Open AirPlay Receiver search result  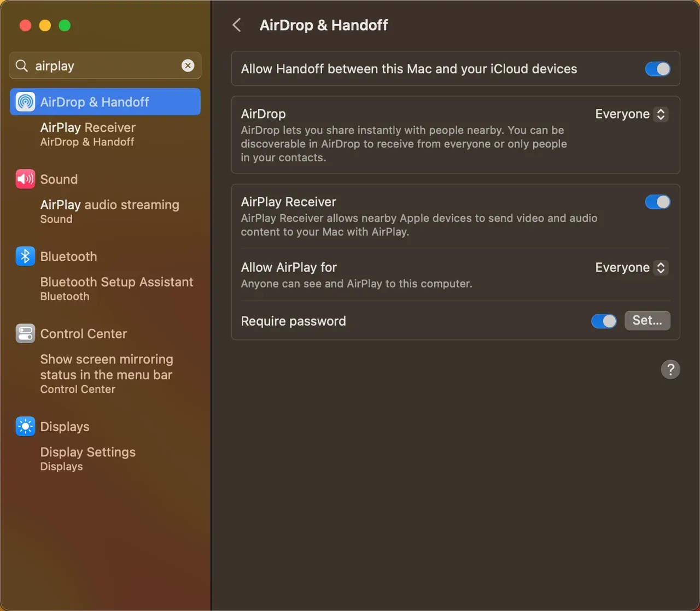coord(88,134)
